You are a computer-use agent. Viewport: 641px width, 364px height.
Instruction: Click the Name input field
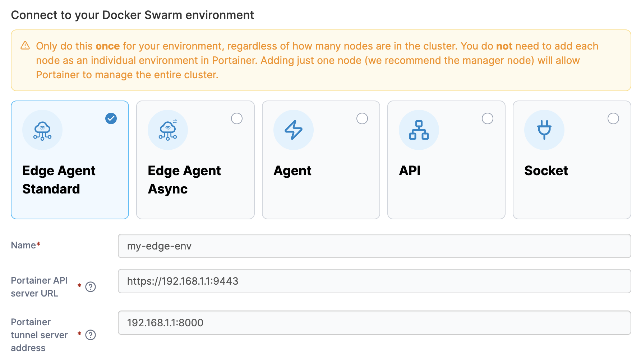pos(374,246)
